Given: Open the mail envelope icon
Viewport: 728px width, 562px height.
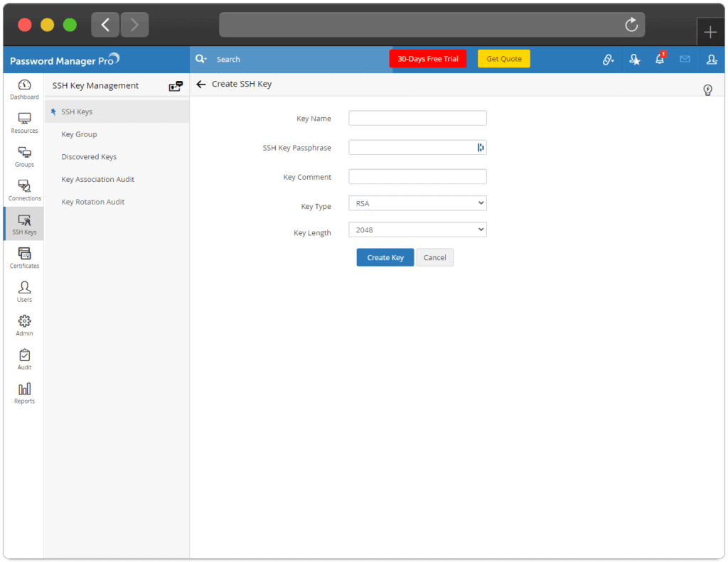Looking at the screenshot, I should 685,59.
